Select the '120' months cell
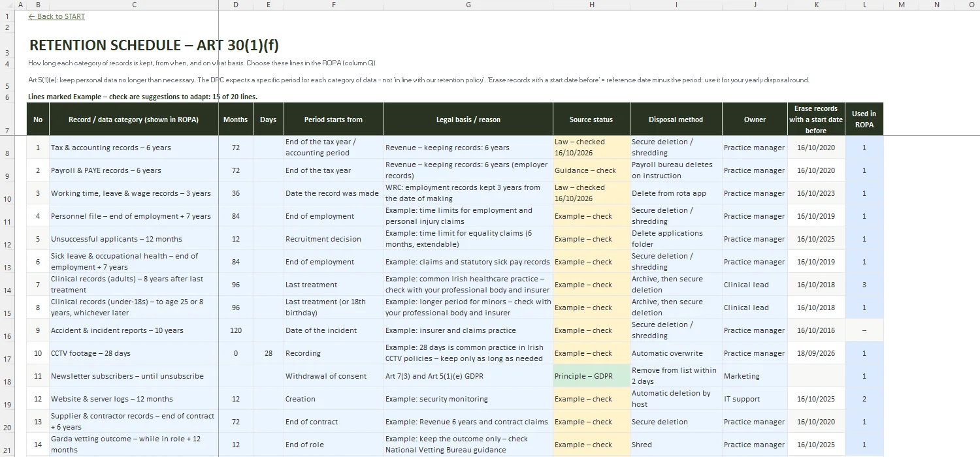 coord(236,330)
